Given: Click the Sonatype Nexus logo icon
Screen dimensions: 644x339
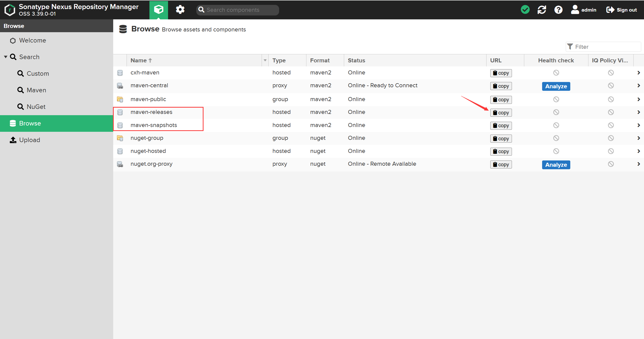Looking at the screenshot, I should (10, 10).
